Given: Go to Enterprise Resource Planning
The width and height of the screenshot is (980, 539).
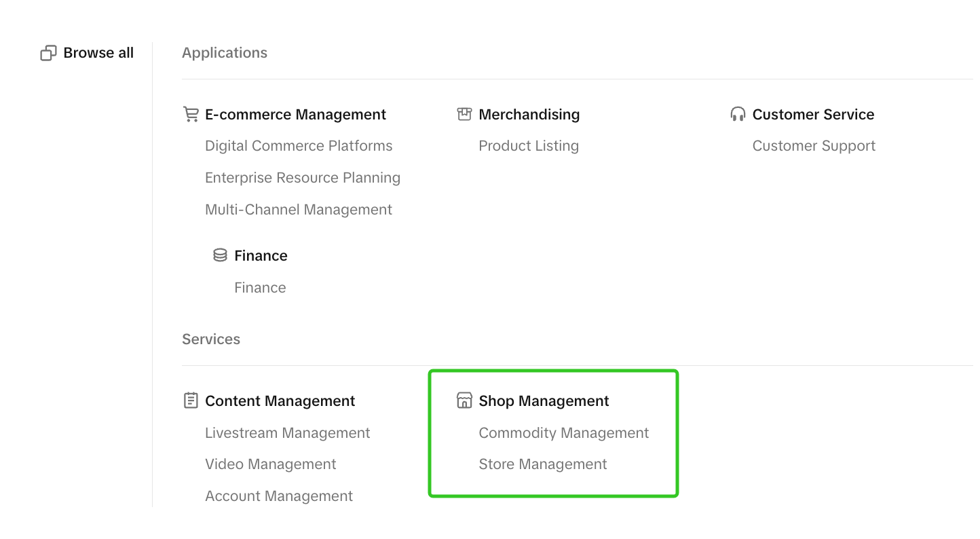Looking at the screenshot, I should tap(303, 178).
